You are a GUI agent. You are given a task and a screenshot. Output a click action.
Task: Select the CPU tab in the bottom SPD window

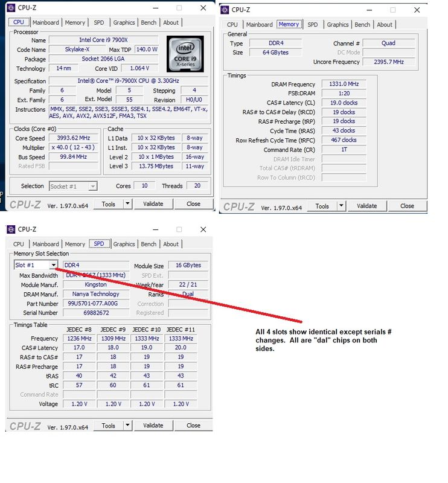coord(19,244)
